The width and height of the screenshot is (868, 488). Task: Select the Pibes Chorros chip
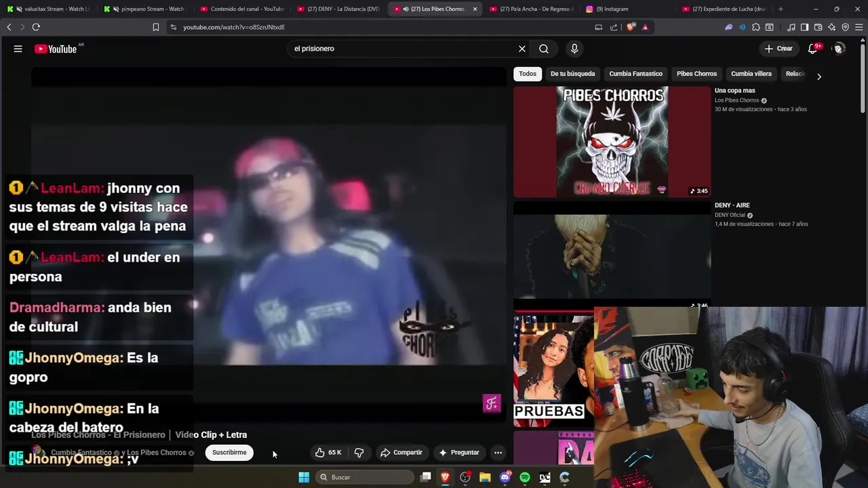tap(696, 74)
